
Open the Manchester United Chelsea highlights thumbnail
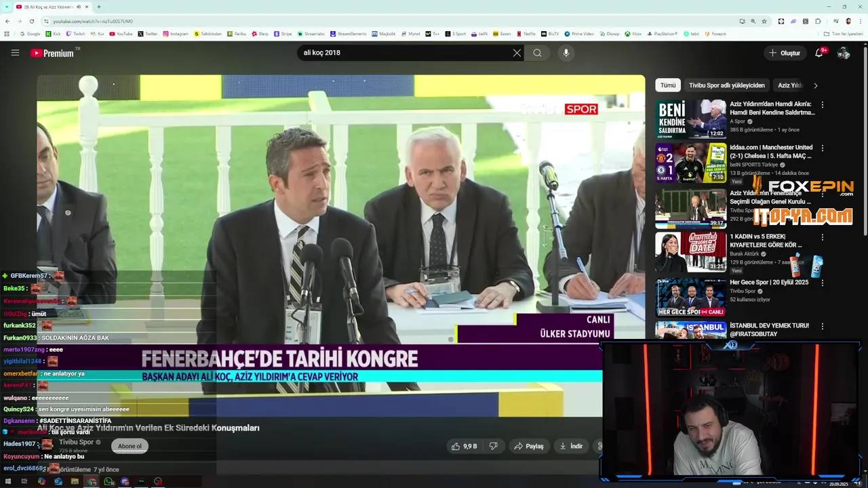click(x=690, y=163)
